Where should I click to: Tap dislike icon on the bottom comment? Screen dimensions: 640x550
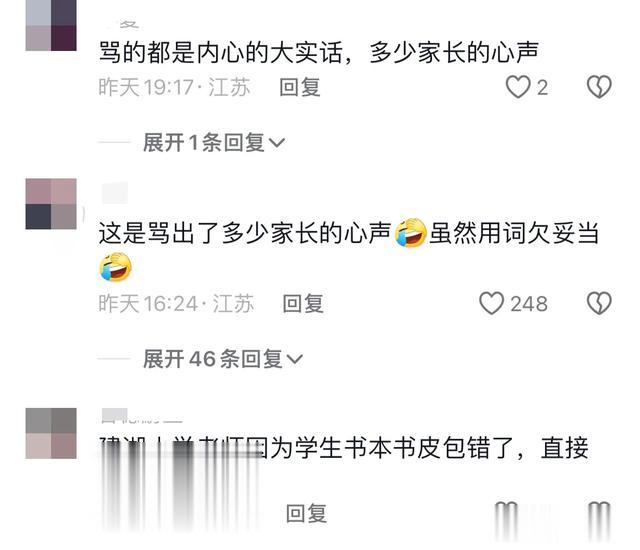[599, 516]
